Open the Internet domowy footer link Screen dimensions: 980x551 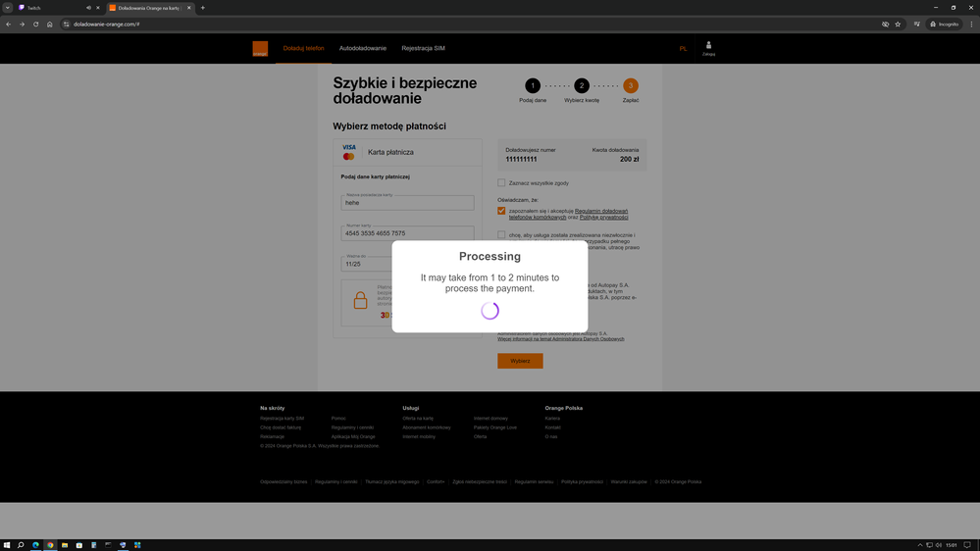coord(490,419)
